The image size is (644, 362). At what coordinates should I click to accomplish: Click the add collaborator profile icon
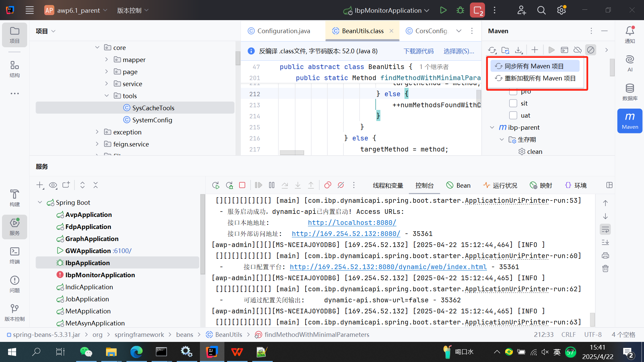(x=521, y=10)
